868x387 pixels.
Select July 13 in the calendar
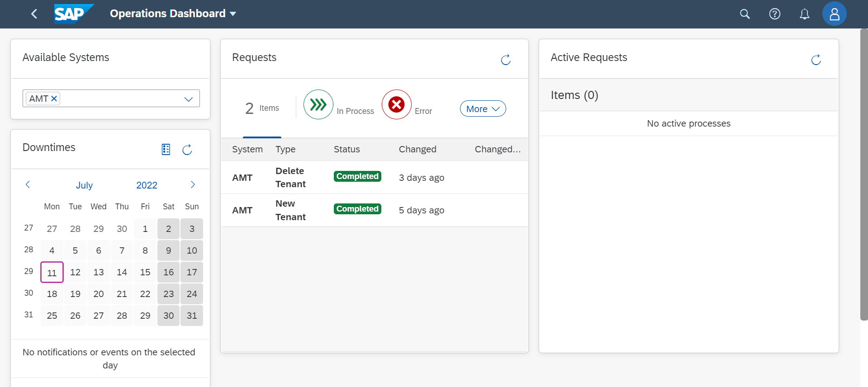[x=99, y=272]
